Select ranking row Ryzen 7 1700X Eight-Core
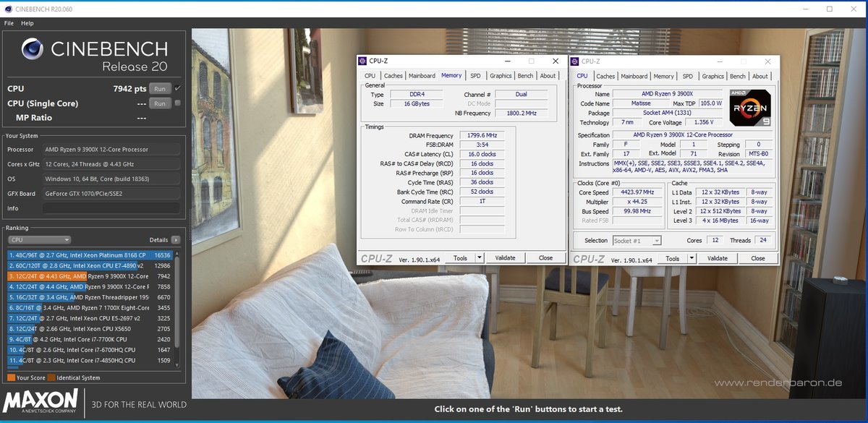This screenshot has width=868, height=423. click(x=90, y=307)
